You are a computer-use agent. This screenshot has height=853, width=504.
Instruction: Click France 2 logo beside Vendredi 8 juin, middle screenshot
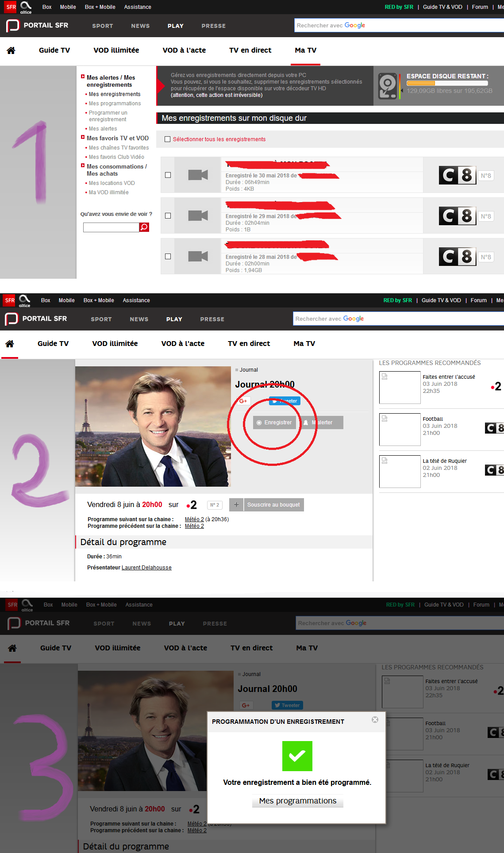click(192, 505)
